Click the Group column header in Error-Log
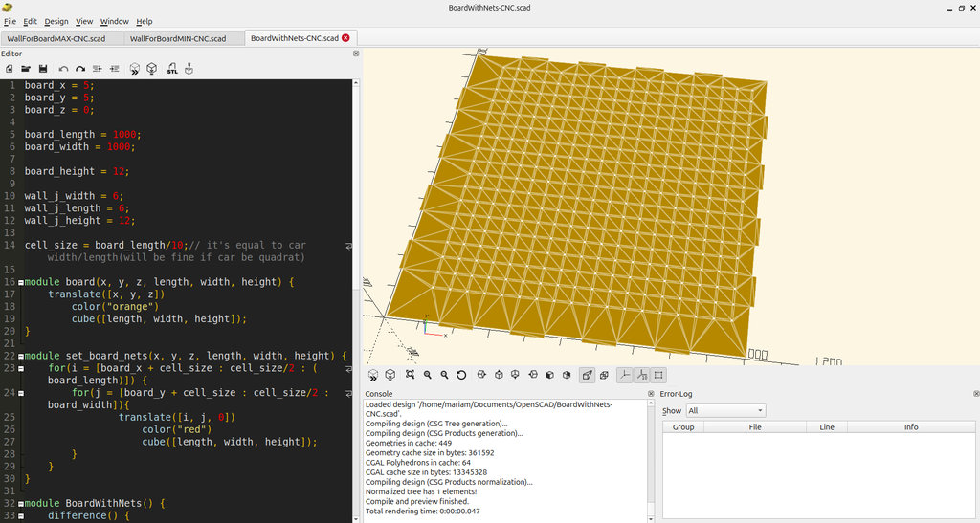 pyautogui.click(x=683, y=427)
